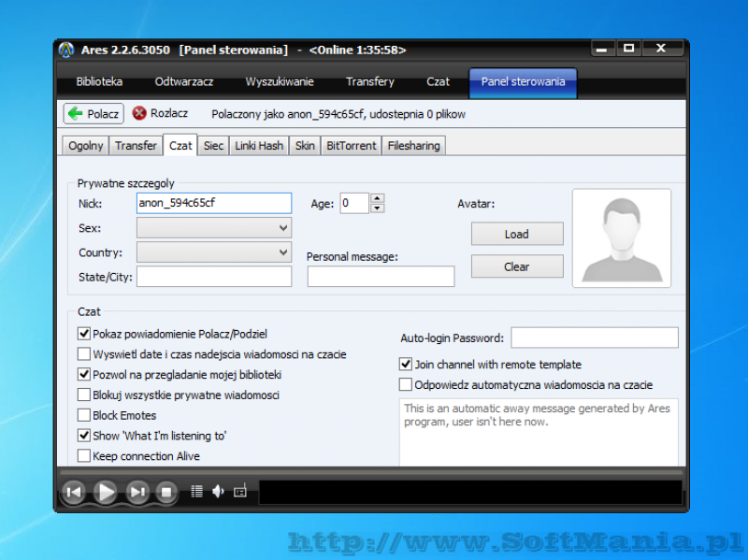Start playback with the play button
This screenshot has height=560, width=748.
[106, 492]
